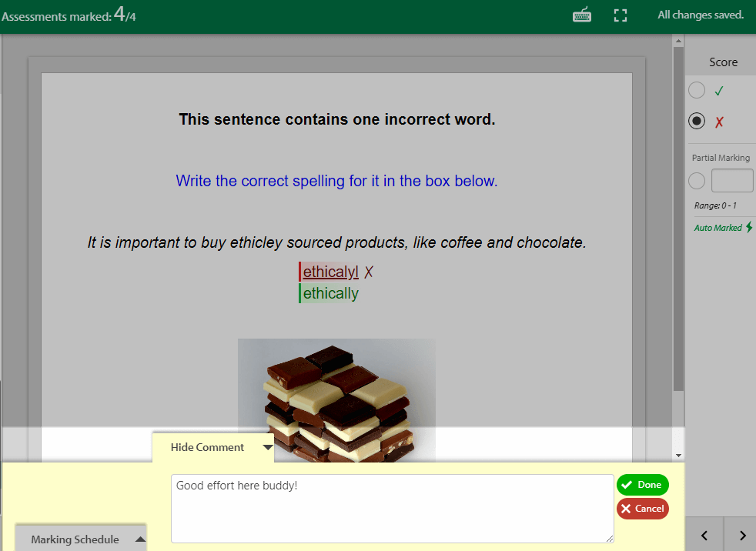Cancel the comment
Screen dimensions: 756x551
click(x=642, y=509)
